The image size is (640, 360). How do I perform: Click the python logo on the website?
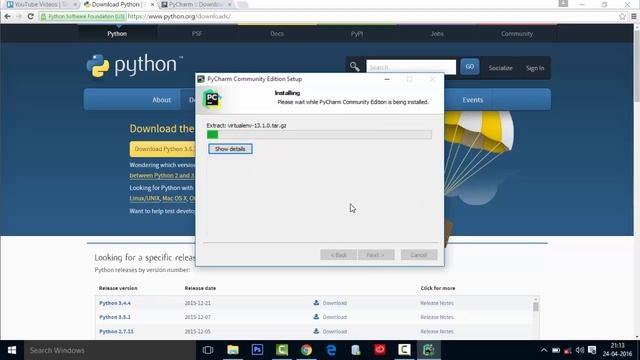(134, 65)
